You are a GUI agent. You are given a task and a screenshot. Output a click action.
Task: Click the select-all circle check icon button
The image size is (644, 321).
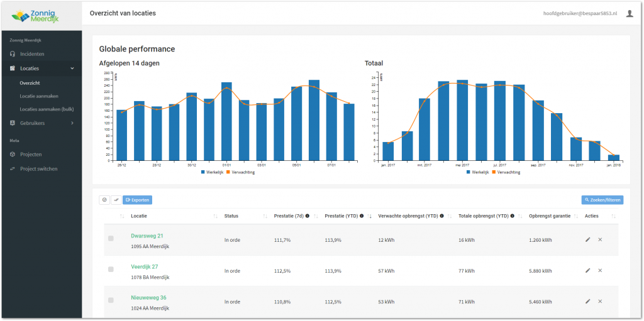pos(104,200)
